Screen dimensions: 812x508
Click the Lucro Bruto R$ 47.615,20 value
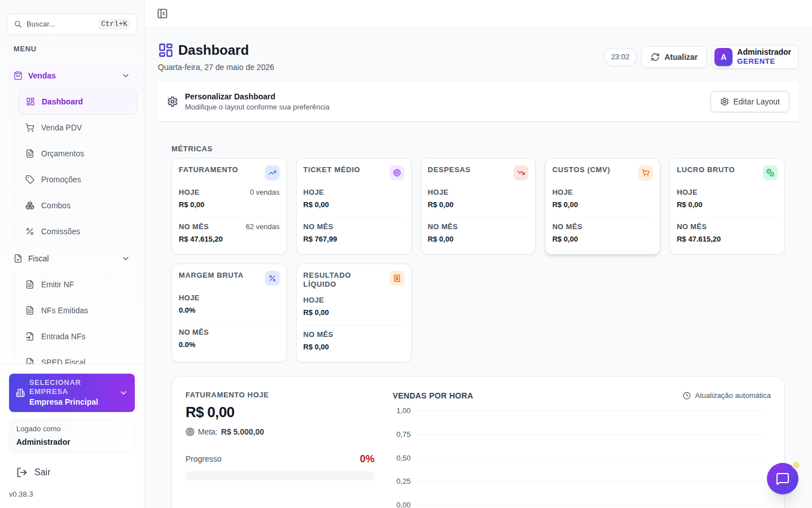[699, 239]
